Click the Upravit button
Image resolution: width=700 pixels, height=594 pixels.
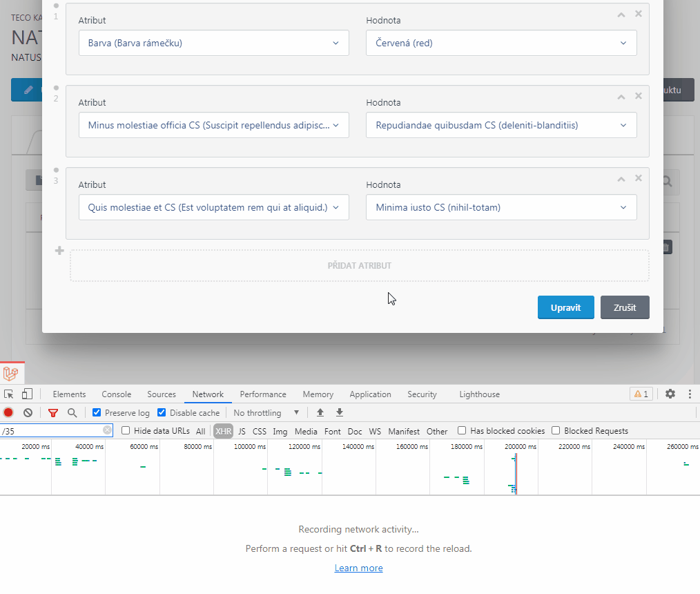tap(565, 307)
